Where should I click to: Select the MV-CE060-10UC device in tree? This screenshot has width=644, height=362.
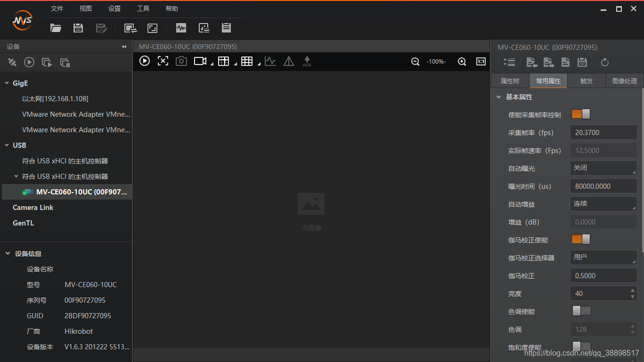click(x=66, y=192)
